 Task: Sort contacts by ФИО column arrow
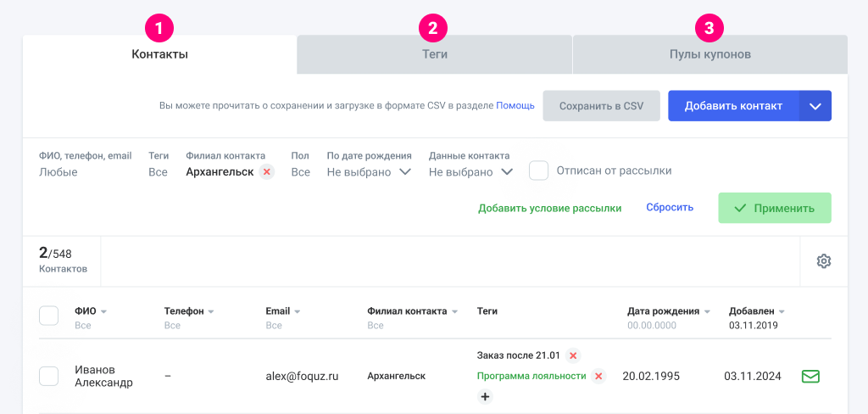tap(103, 311)
